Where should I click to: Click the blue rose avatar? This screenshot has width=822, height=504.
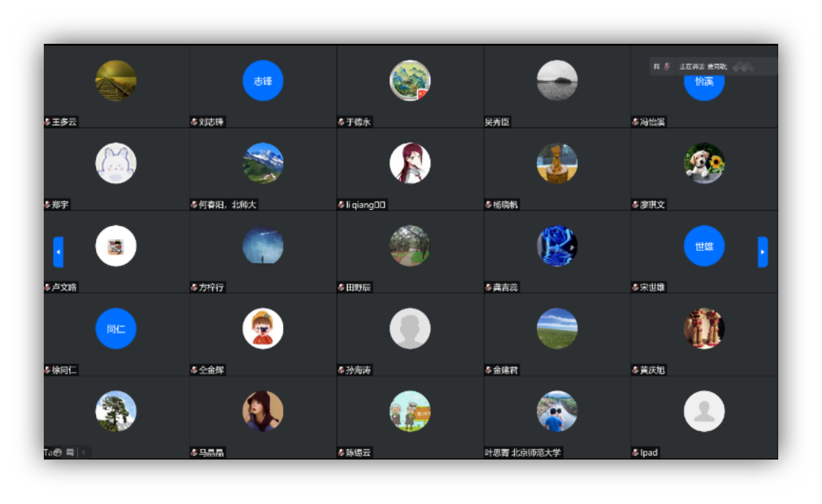pos(556,246)
